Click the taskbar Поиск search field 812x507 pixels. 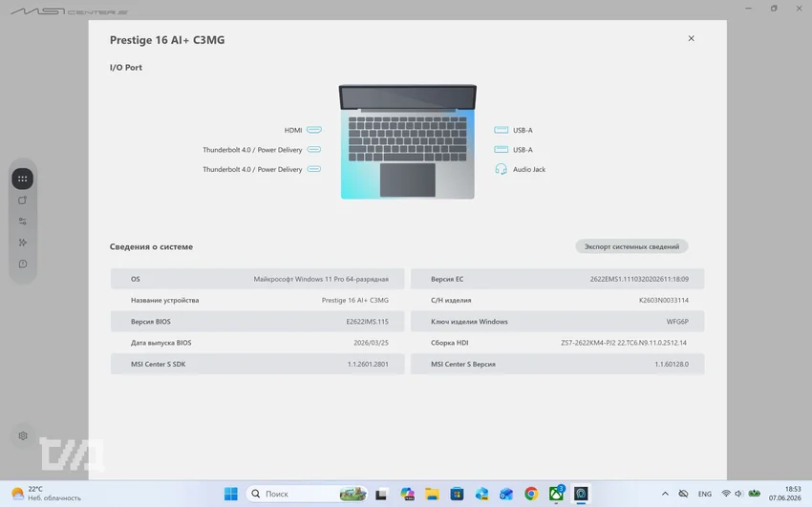click(x=307, y=494)
